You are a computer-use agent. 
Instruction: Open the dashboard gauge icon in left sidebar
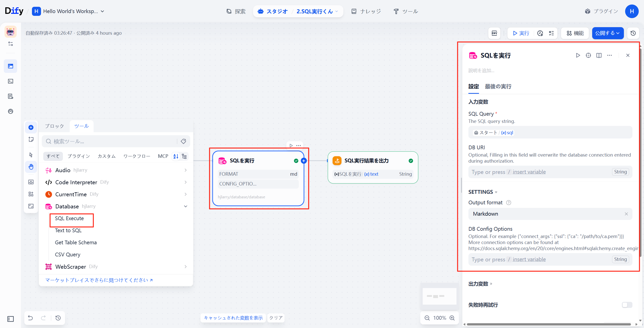pyautogui.click(x=10, y=111)
